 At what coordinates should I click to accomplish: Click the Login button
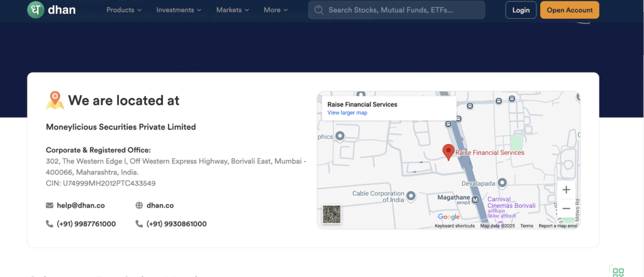point(521,10)
